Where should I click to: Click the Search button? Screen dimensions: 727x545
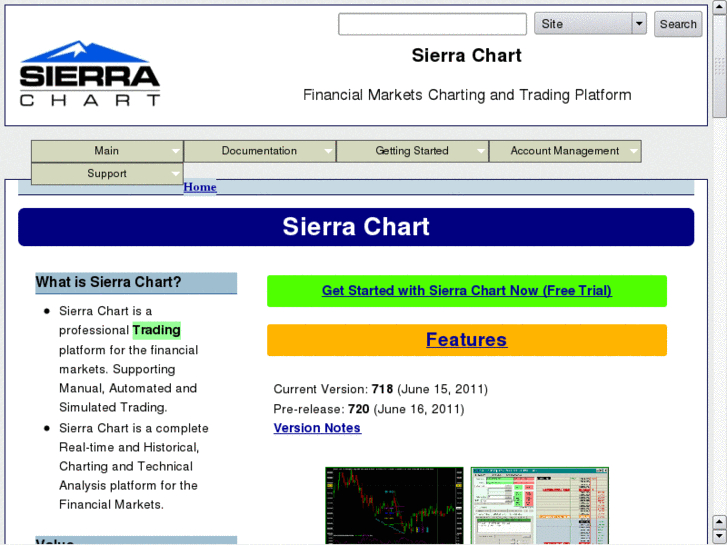pyautogui.click(x=678, y=24)
